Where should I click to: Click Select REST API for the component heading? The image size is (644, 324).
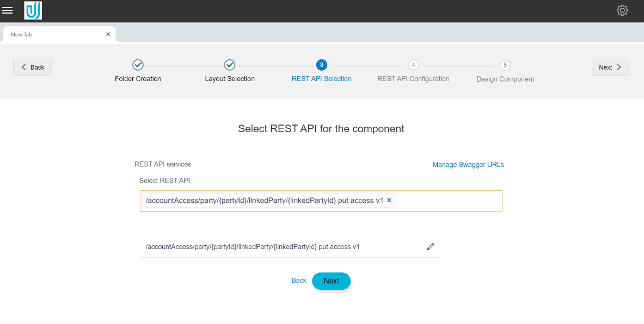coord(321,128)
